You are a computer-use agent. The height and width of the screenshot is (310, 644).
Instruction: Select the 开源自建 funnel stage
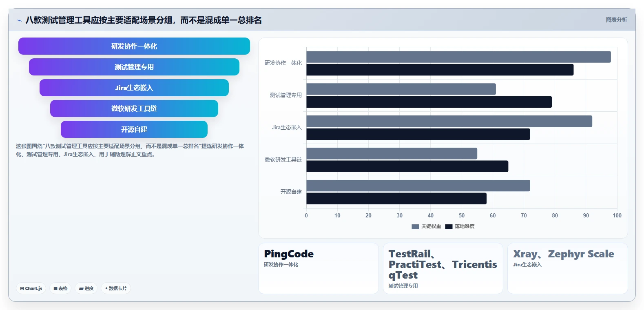[x=134, y=129]
